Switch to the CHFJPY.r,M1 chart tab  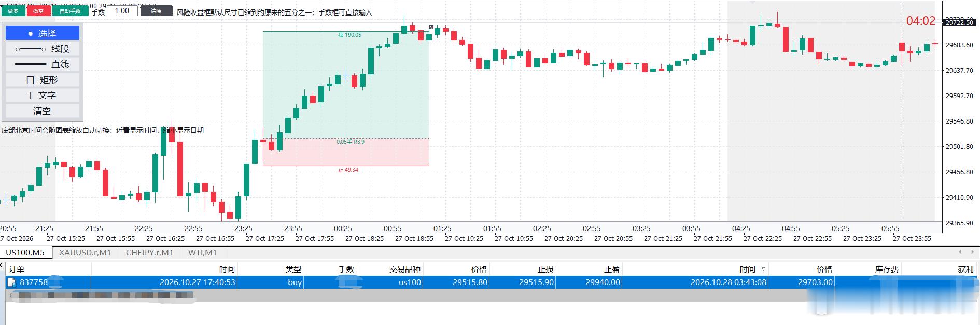coord(150,253)
